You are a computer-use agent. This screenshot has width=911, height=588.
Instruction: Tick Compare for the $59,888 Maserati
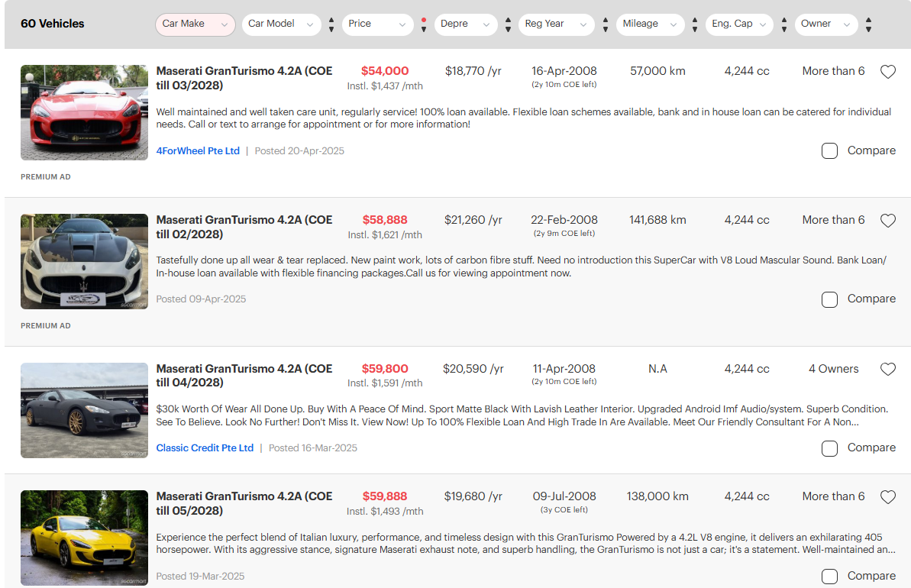[829, 577]
